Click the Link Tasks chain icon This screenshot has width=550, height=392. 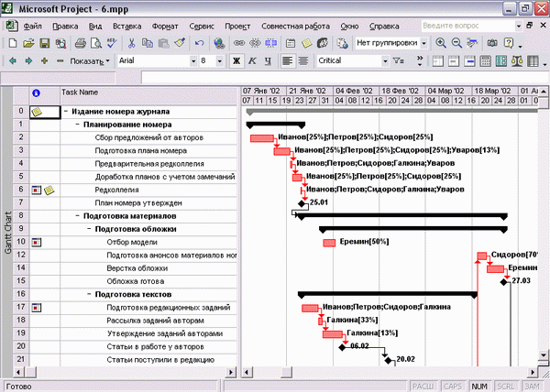pyautogui.click(x=239, y=43)
